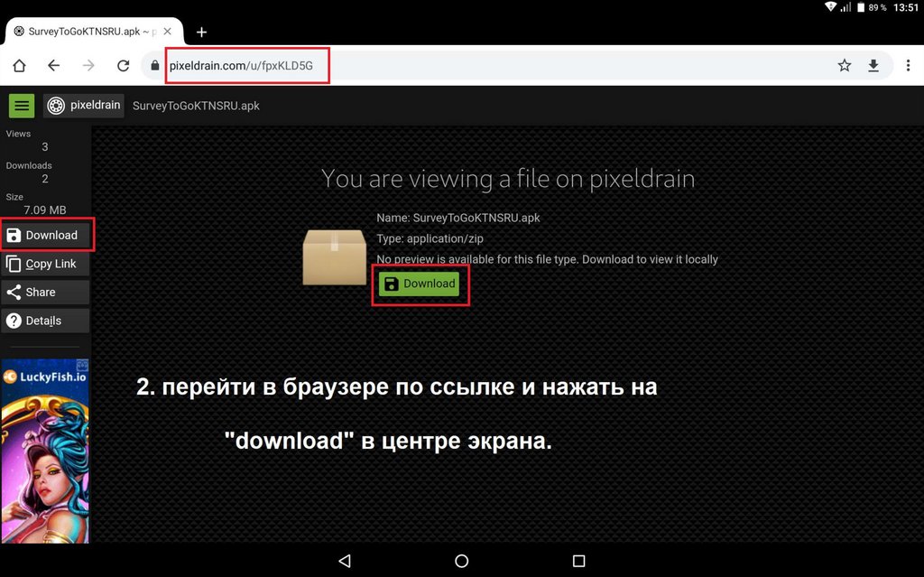Click the green center Download button
Viewport: 924px width, 577px height.
[420, 284]
